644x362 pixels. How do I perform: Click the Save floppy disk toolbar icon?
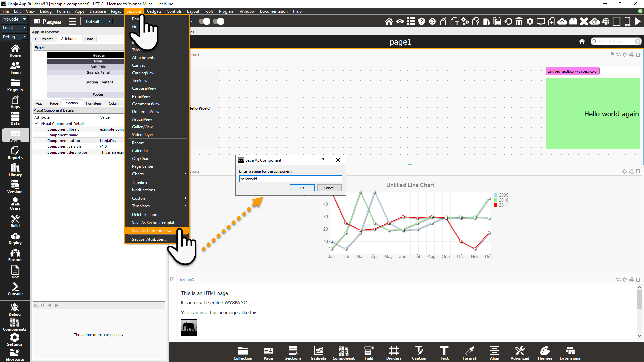[497, 22]
